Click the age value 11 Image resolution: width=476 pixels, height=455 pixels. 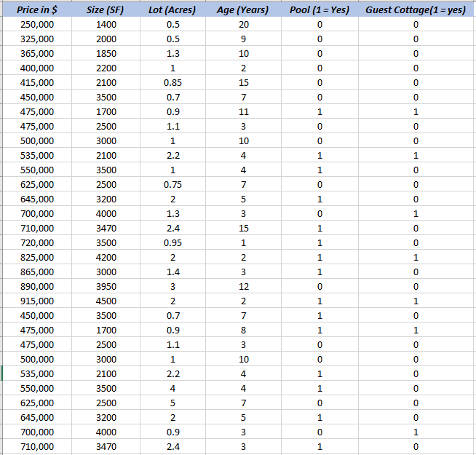click(x=244, y=112)
